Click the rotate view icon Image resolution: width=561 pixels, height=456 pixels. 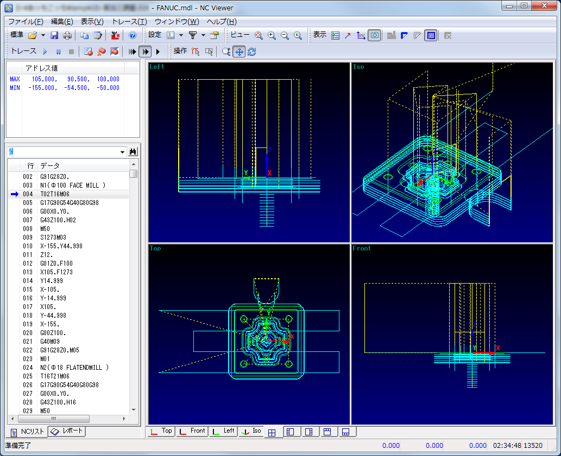pos(252,52)
